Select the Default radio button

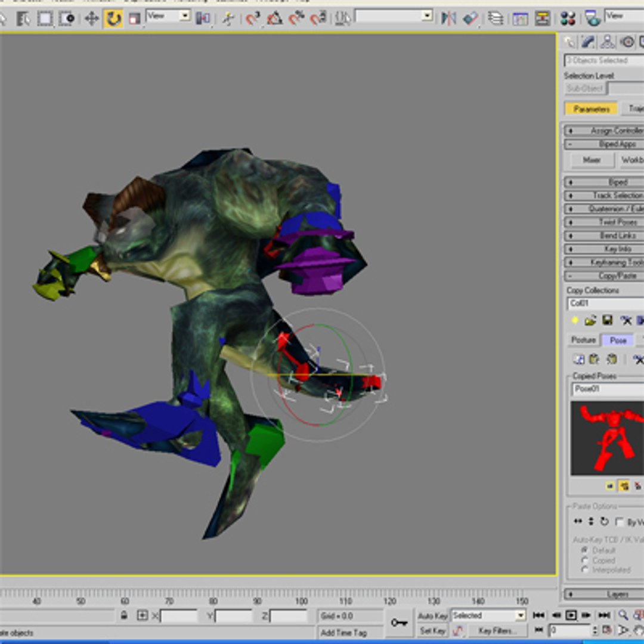[584, 550]
